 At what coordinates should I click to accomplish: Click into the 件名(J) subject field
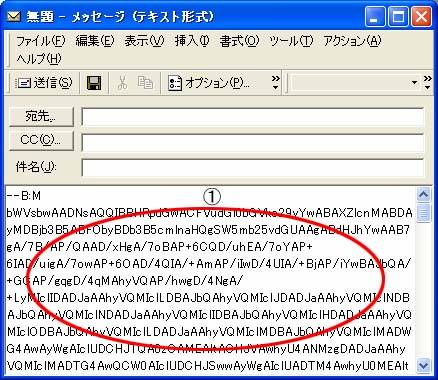pos(253,168)
